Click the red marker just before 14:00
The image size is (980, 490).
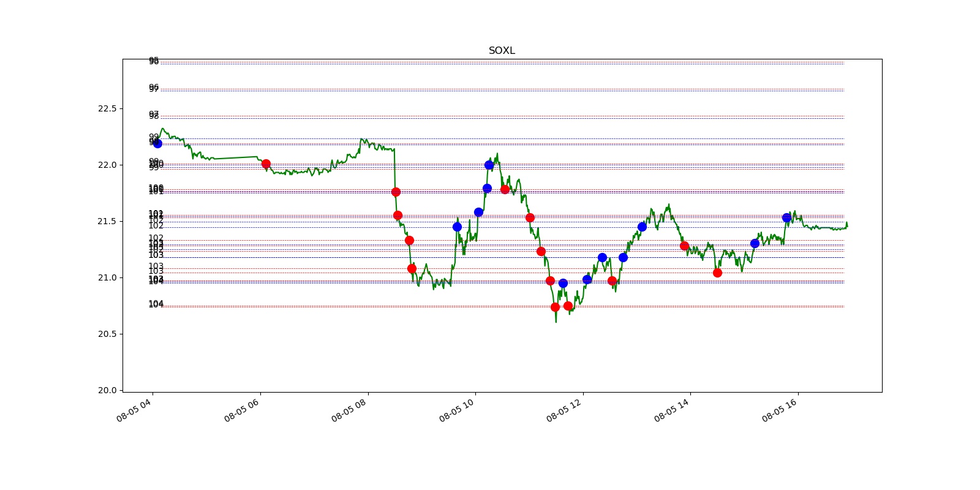684,246
